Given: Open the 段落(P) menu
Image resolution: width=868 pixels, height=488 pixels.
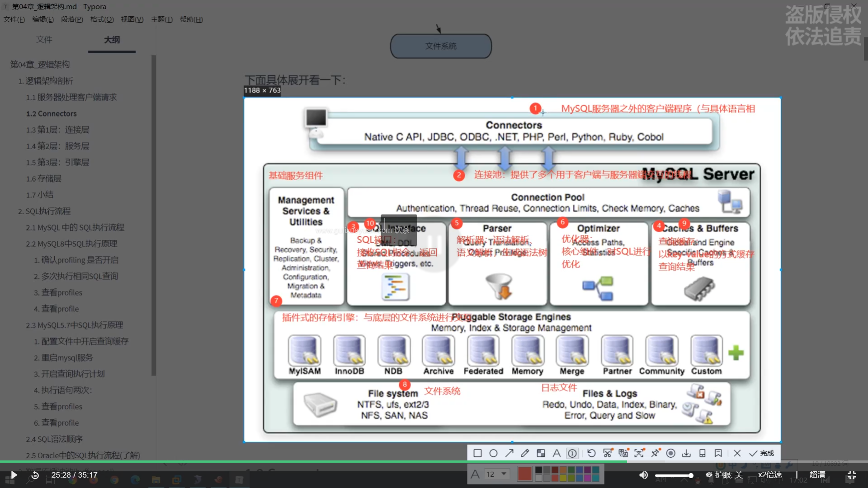Looking at the screenshot, I should coord(72,19).
